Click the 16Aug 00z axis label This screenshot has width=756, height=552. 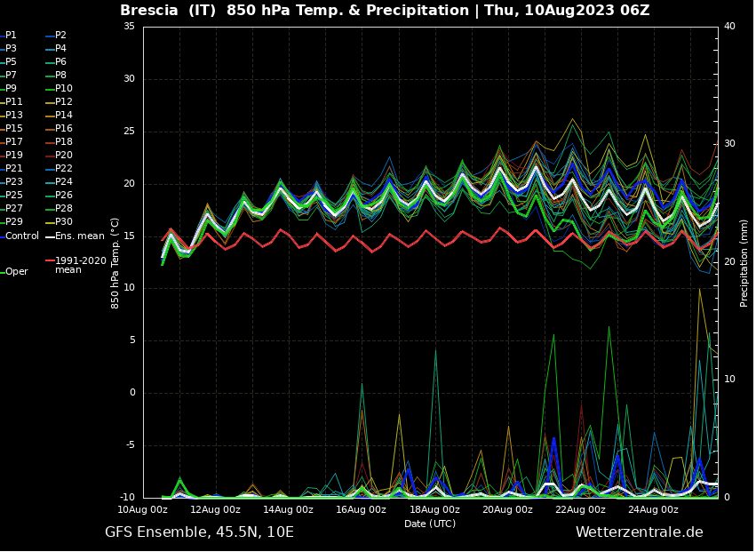click(361, 510)
